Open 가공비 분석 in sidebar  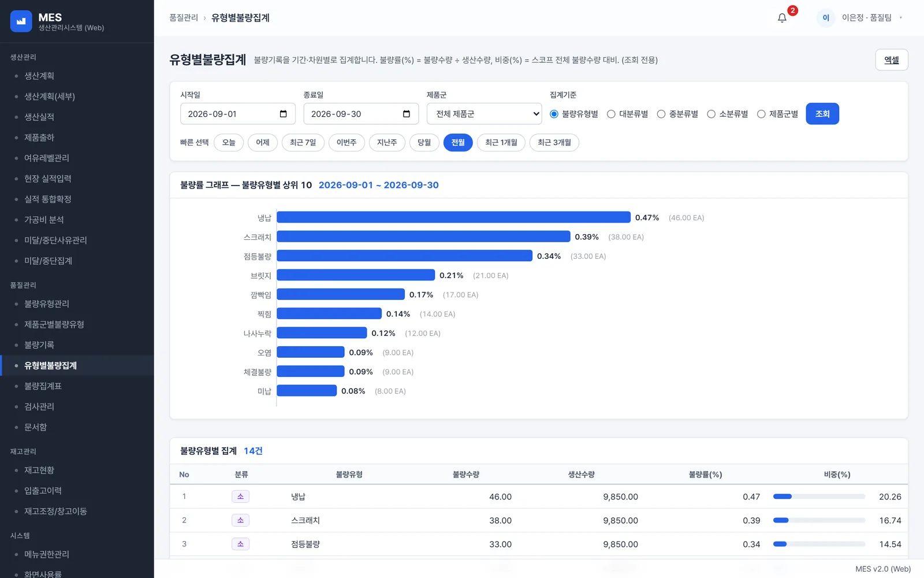pyautogui.click(x=44, y=220)
